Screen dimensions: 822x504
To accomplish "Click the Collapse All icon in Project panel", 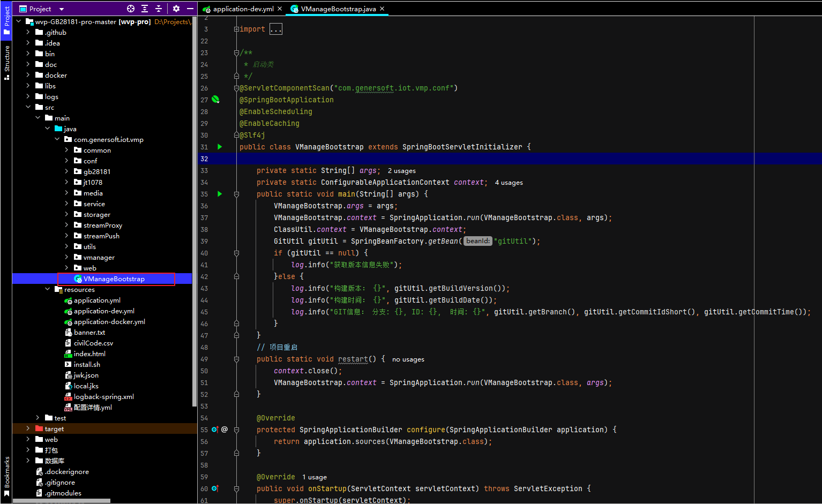I will click(x=159, y=9).
